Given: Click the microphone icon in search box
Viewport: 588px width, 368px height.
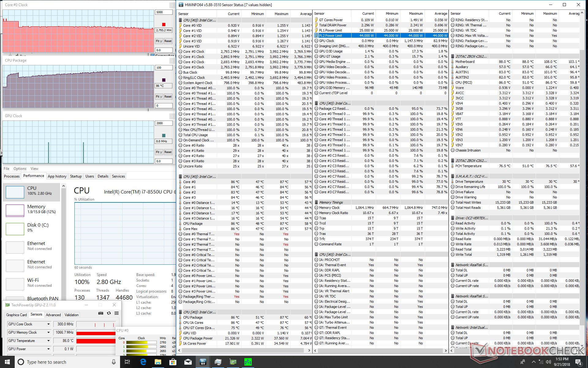Looking at the screenshot, I should 114,362.
